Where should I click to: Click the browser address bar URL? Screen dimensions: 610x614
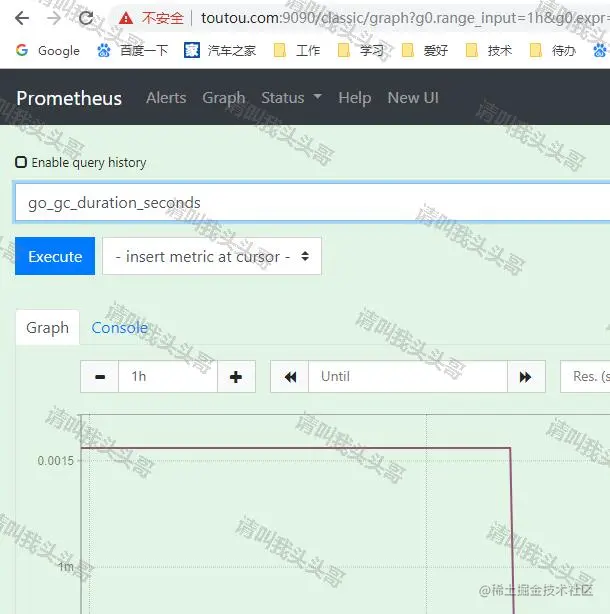click(x=405, y=18)
